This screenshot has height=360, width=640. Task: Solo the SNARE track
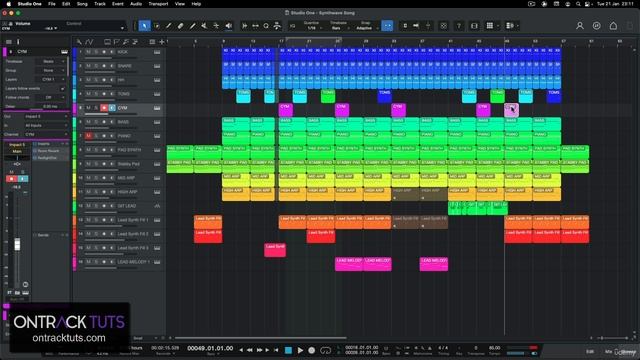coord(96,66)
